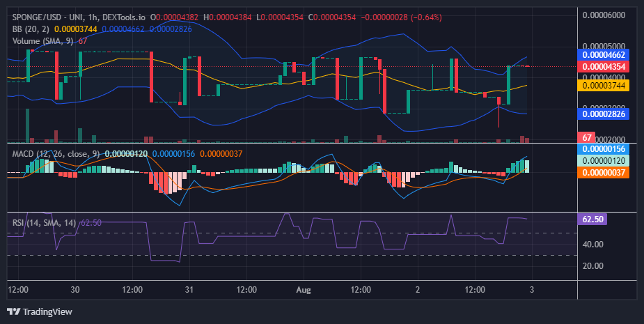
Task: Click the MACD value 0.00000156 in legend
Action: tap(173, 154)
